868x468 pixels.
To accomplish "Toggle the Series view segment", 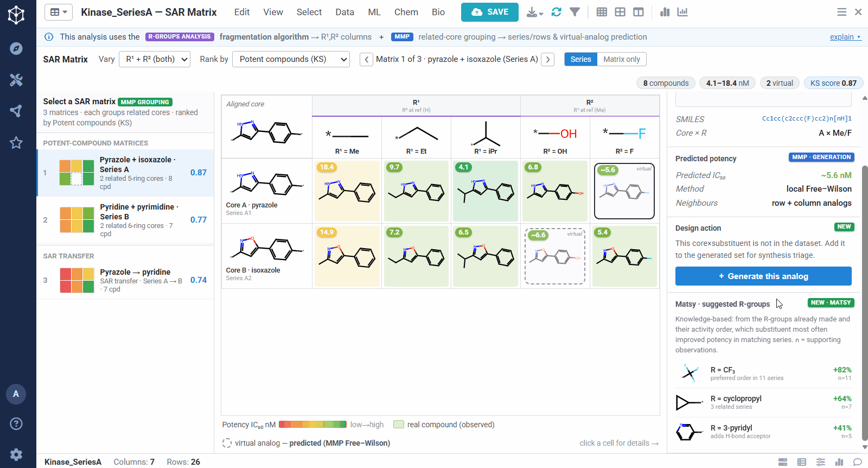I will (x=580, y=59).
